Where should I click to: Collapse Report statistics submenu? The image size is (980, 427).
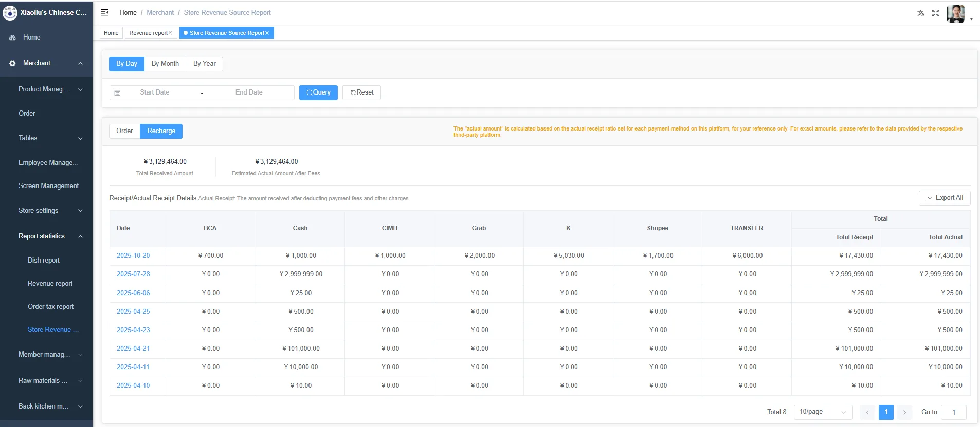[80, 236]
